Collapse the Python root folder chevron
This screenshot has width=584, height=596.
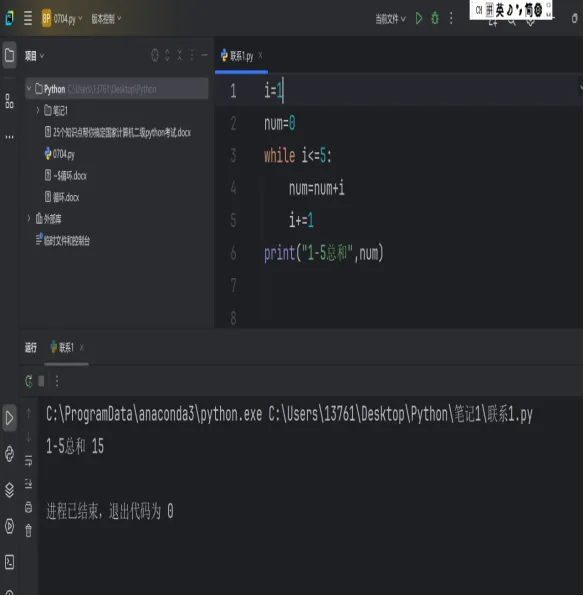pyautogui.click(x=29, y=89)
